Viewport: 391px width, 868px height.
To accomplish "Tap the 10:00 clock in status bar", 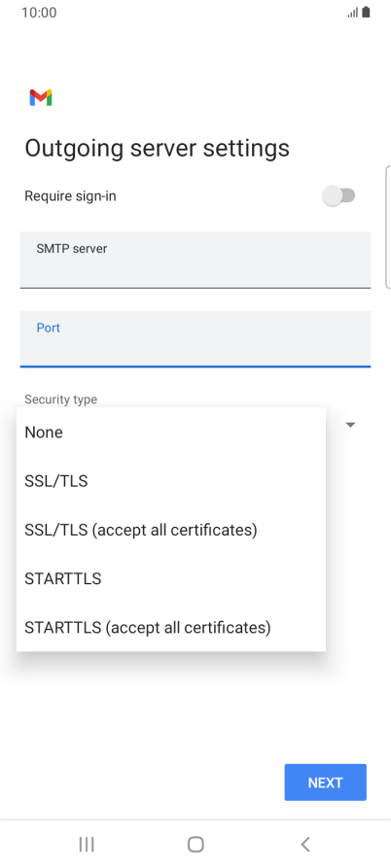I will coord(39,13).
